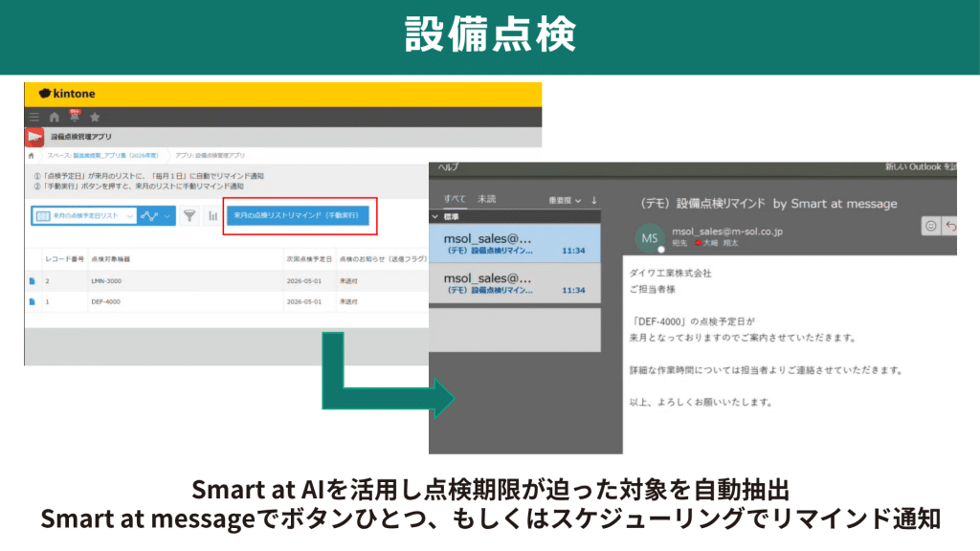This screenshot has height=551, width=980.
Task: Open record 2 detail icon
Action: (x=33, y=281)
